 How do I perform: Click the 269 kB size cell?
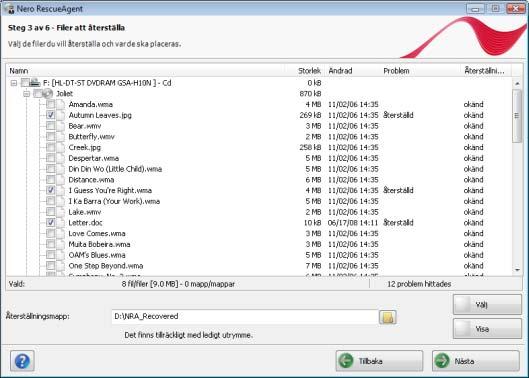pyautogui.click(x=310, y=115)
